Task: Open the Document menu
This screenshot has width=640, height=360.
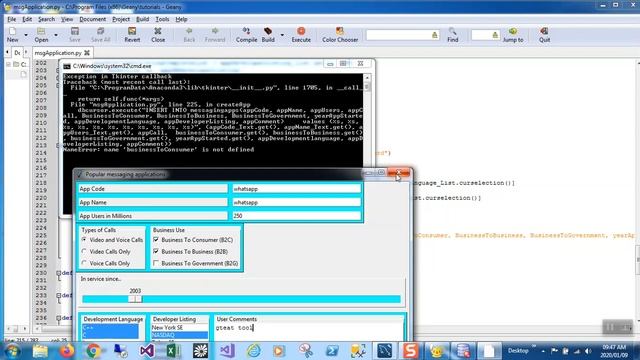Action: click(x=92, y=19)
